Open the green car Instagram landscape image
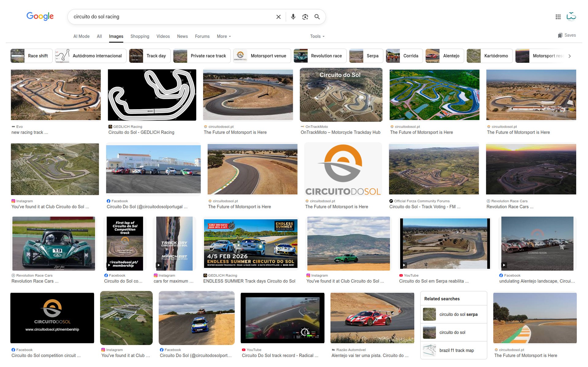Viewport: 588px width, 367px height. (349, 244)
